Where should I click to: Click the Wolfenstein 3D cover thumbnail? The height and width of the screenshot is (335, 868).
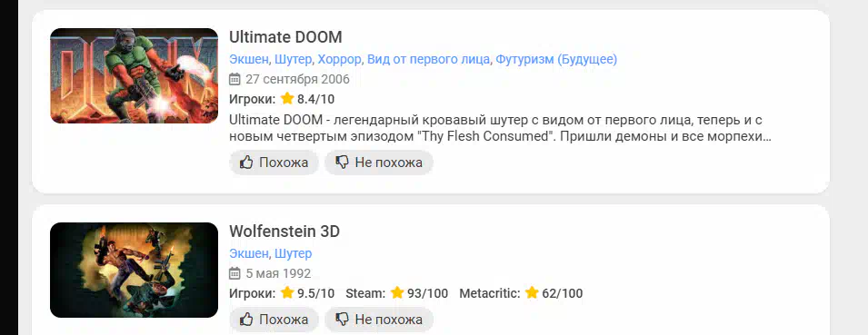pos(134,270)
